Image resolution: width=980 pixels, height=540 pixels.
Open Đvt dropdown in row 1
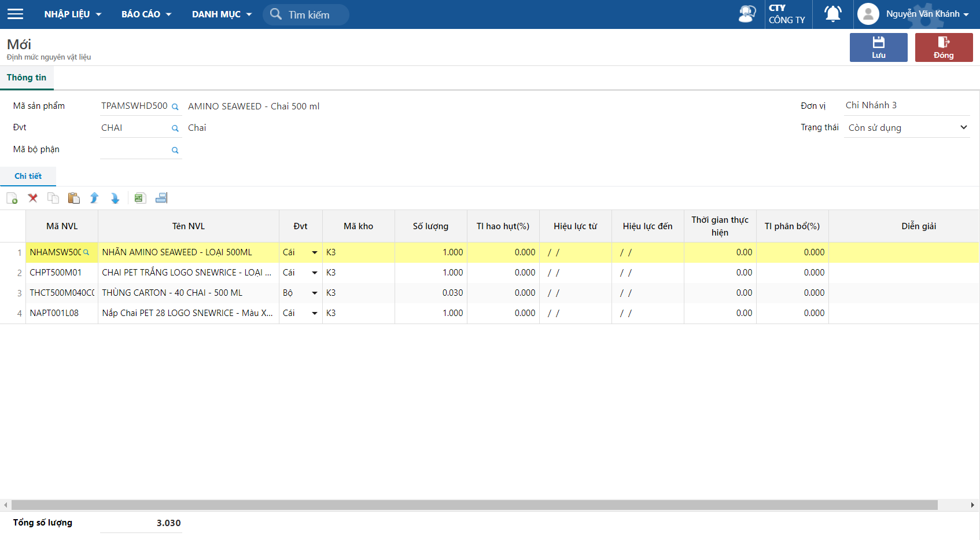315,252
